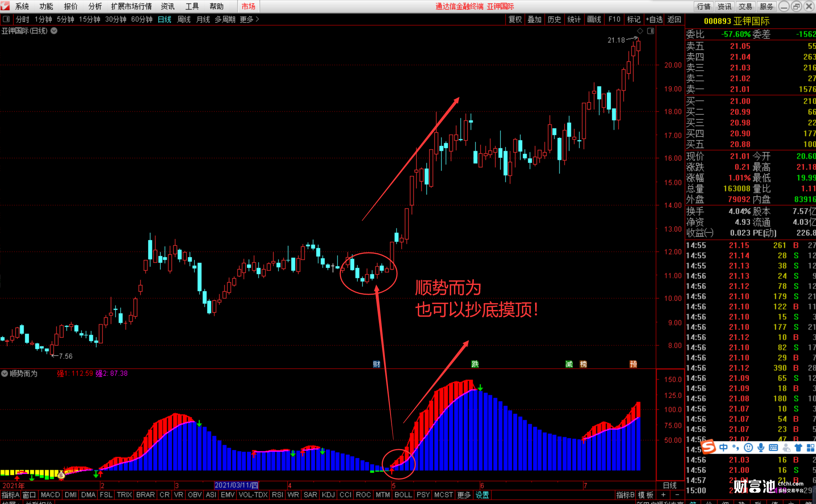Expand 更多 period options
Screen dimensions: 816x504
[x=249, y=19]
